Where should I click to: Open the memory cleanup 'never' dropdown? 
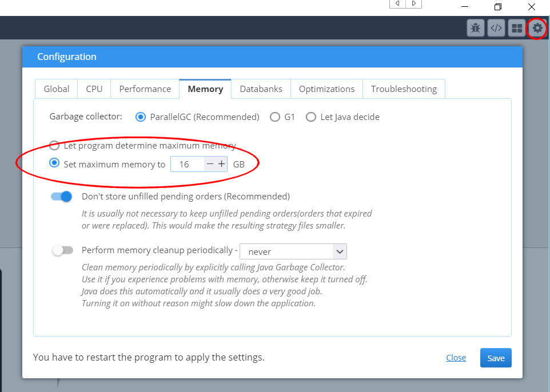tap(293, 251)
